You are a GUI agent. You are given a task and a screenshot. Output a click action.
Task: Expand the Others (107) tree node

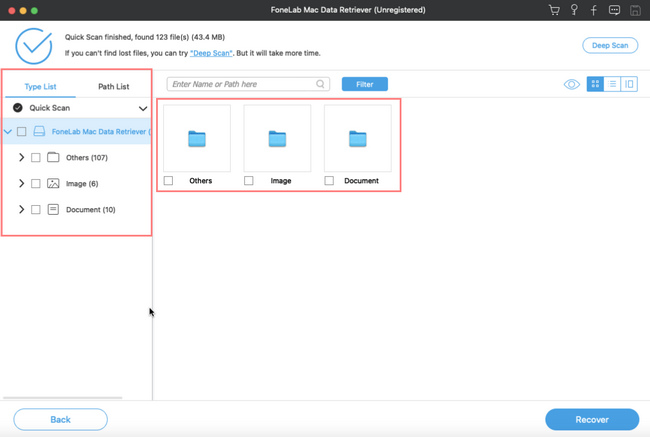tap(21, 158)
